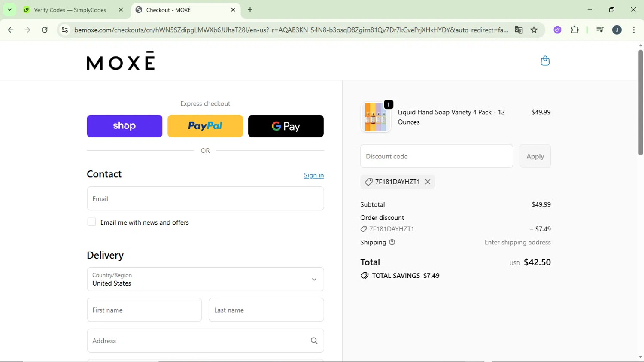
Task: Pay with PayPal express checkout
Action: click(x=205, y=126)
